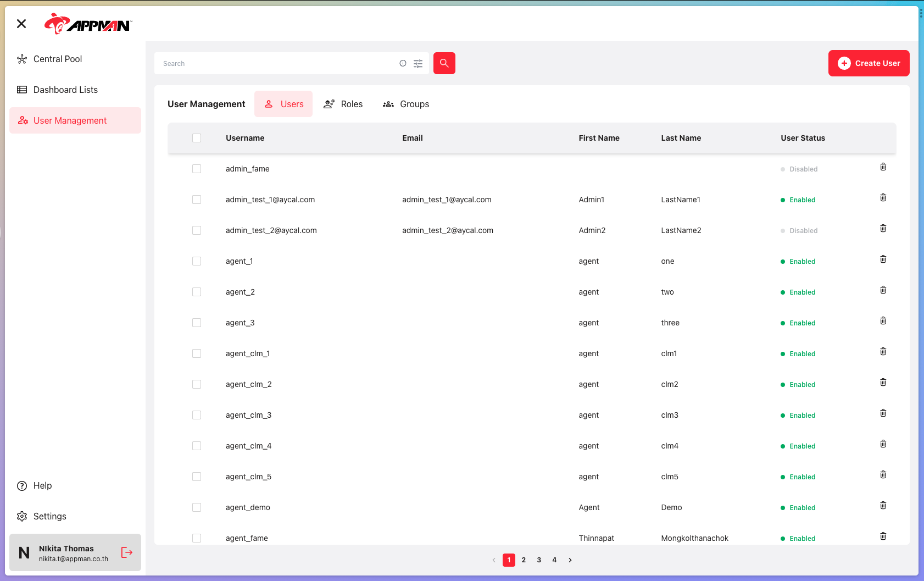Screen dimensions: 924x581
Task: Select User Management in the sidebar
Action: point(75,120)
